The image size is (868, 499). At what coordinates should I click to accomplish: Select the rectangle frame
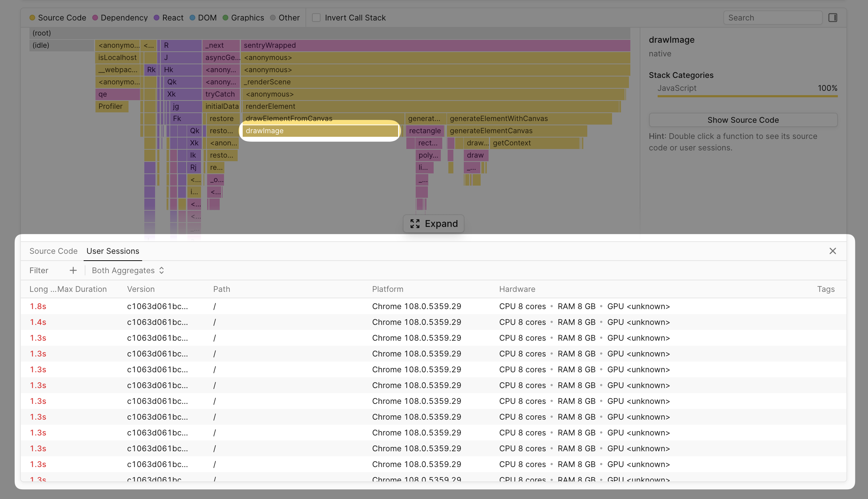(425, 131)
